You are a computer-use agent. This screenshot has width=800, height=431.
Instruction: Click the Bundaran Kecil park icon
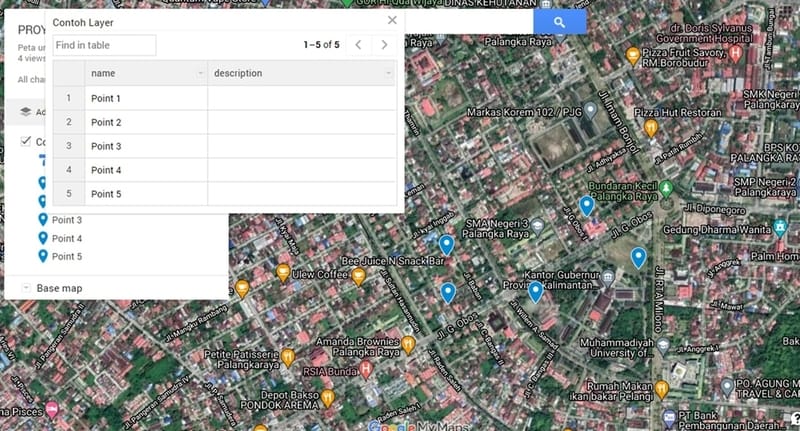(666, 189)
